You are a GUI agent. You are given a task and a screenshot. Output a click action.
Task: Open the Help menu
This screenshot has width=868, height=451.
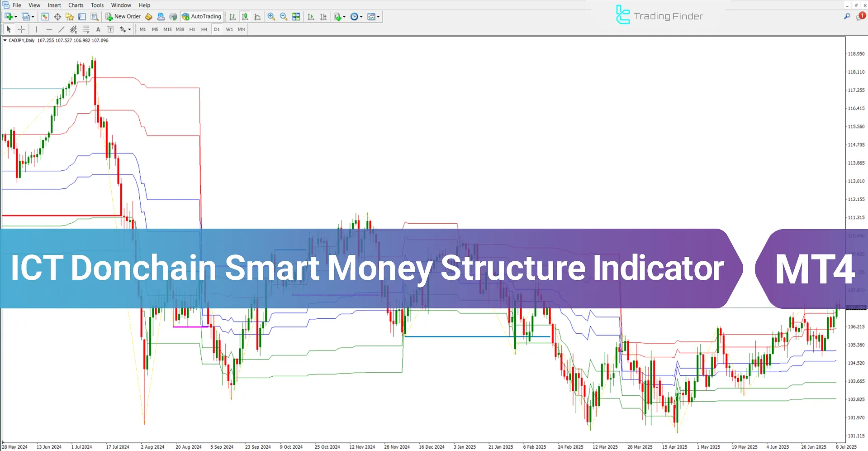(x=144, y=5)
